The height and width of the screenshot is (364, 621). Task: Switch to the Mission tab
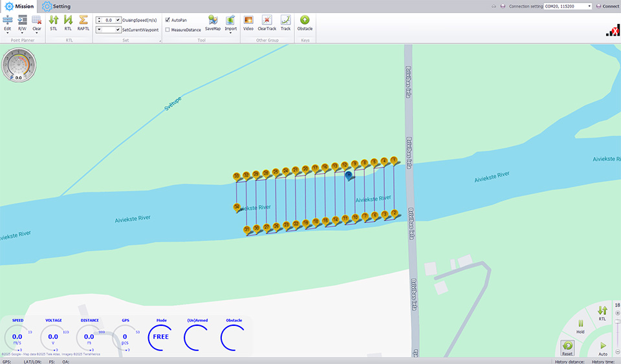(19, 6)
